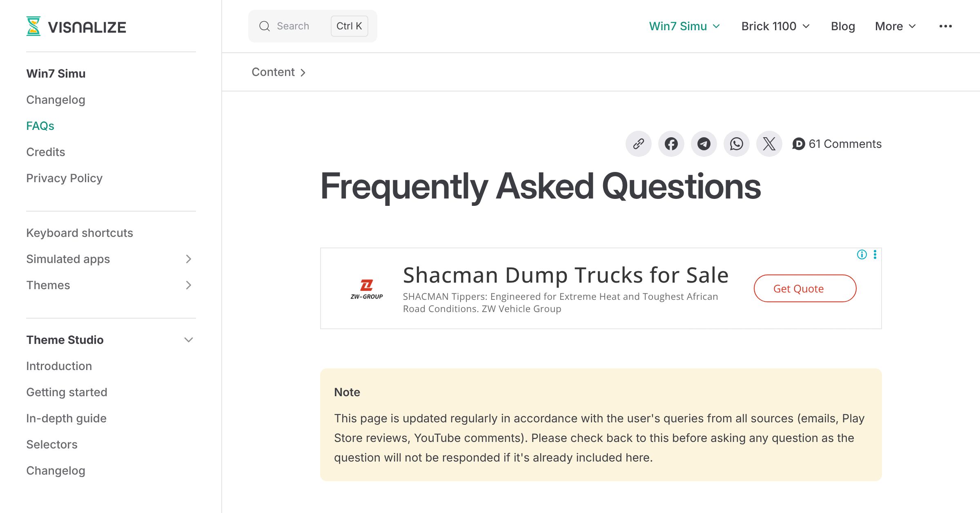Share this page on WhatsApp
The image size is (980, 513).
coord(737,144)
